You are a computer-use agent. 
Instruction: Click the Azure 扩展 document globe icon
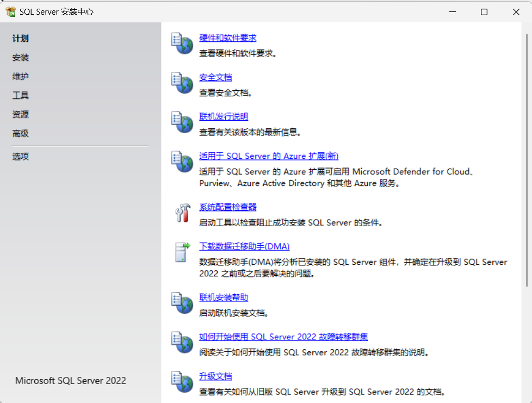[x=182, y=162]
